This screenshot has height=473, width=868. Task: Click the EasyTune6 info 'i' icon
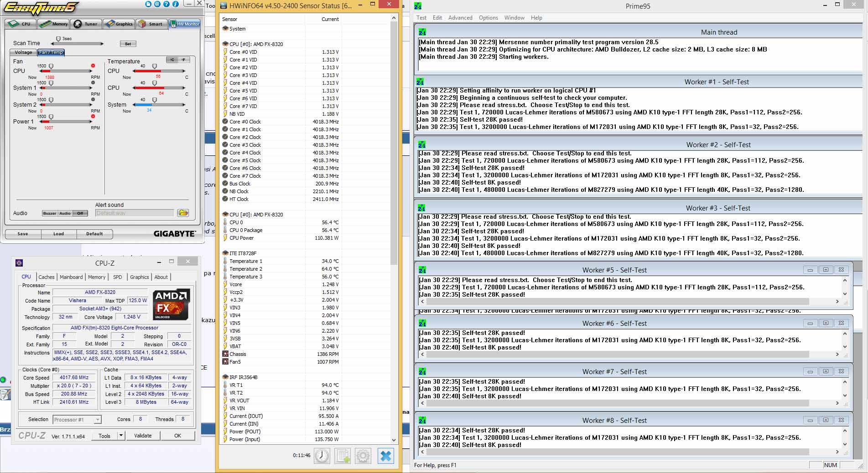[176, 4]
